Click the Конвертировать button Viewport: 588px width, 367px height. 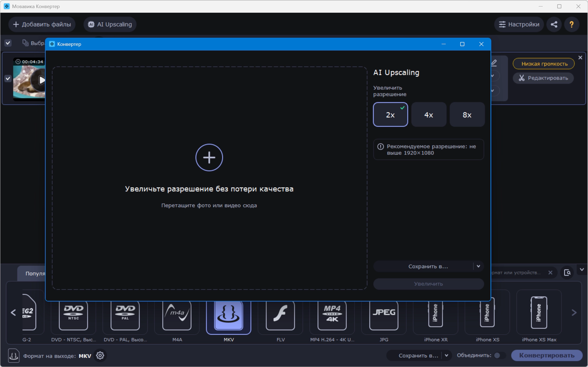pos(547,356)
